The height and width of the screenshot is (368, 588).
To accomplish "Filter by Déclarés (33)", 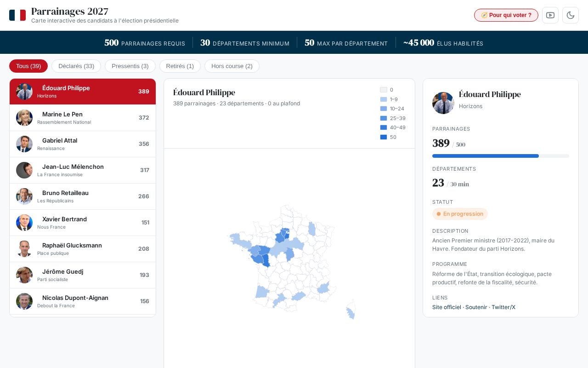I will 76,66.
